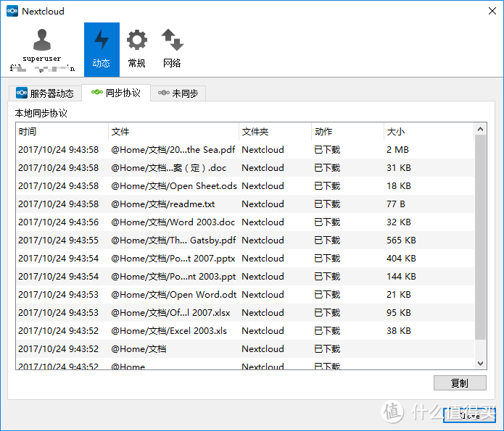Sort by the 文件夹 column header
This screenshot has width=504, height=431.
(x=275, y=132)
